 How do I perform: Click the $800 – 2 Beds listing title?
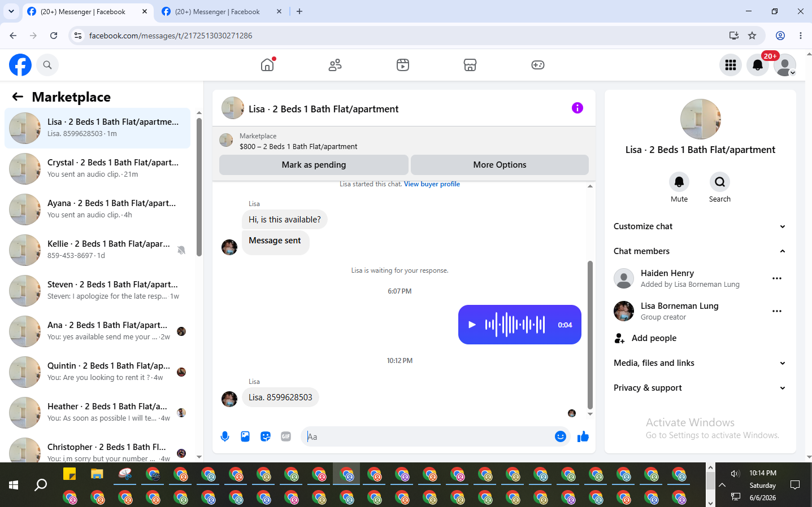(298, 147)
